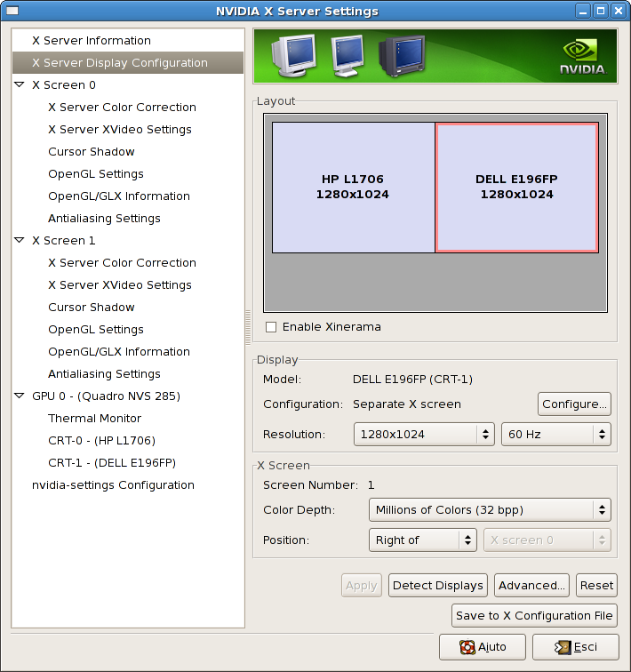
Task: Open Thermal Monitor page
Action: coord(95,419)
